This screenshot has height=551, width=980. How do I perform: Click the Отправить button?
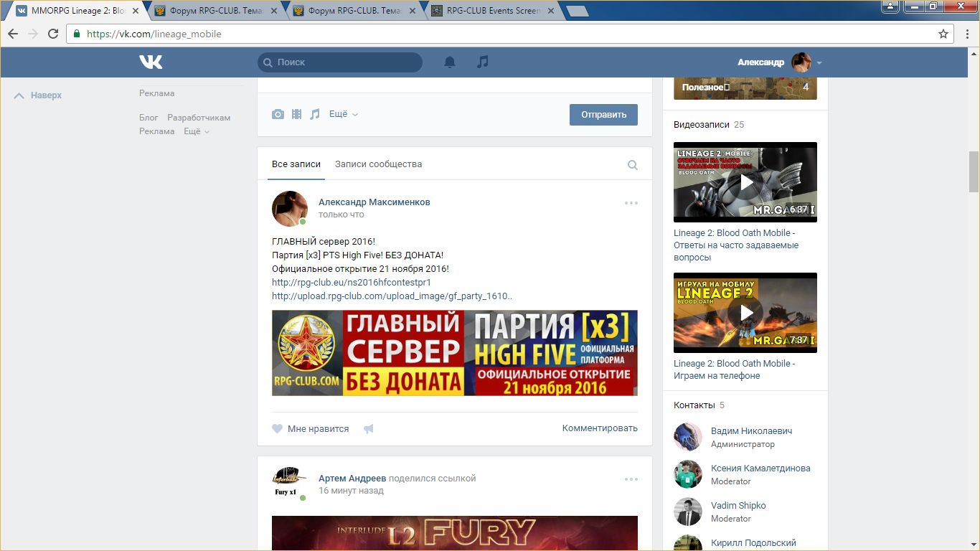[x=603, y=115]
